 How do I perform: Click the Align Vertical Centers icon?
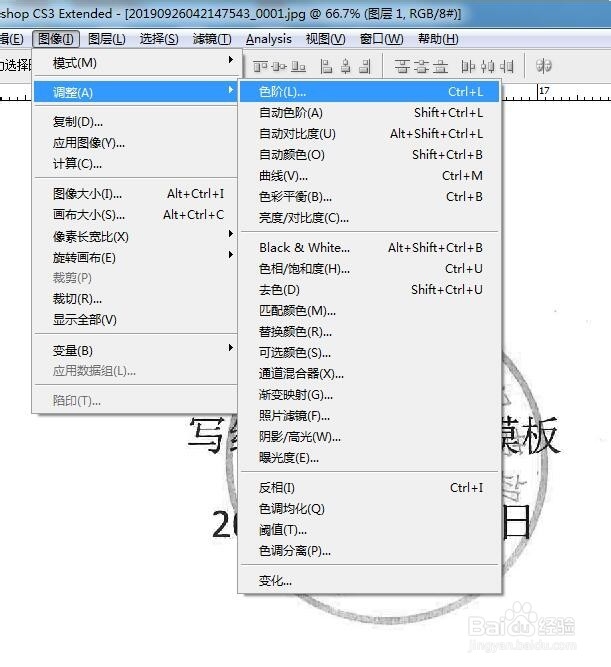pos(279,66)
